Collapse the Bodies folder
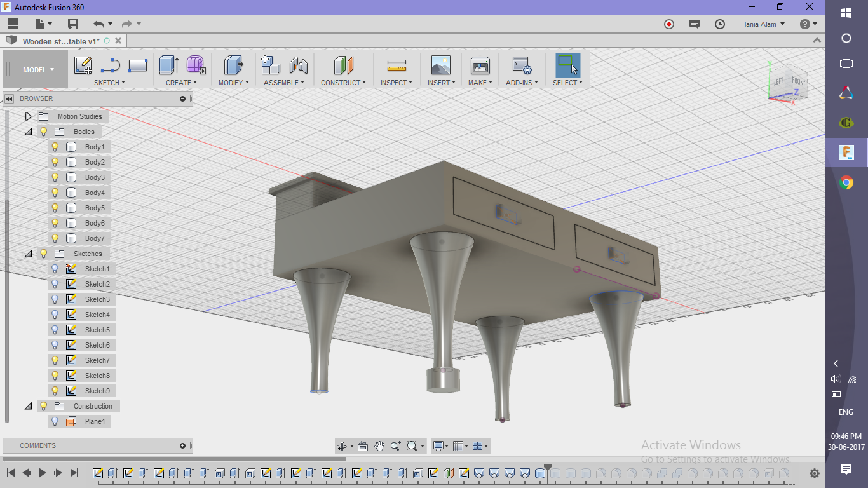 pyautogui.click(x=28, y=132)
